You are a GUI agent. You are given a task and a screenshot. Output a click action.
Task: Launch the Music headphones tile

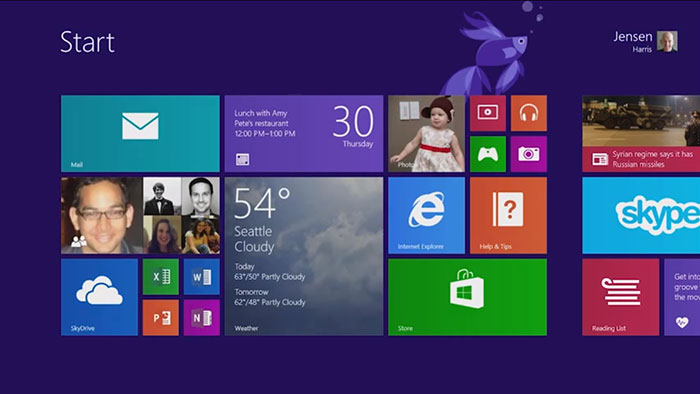click(529, 113)
